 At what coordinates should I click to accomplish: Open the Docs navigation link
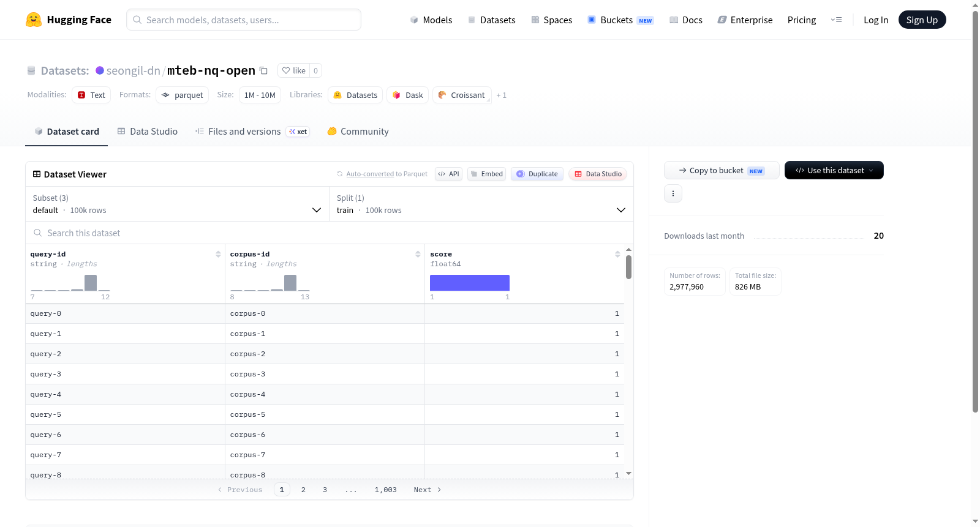pyautogui.click(x=685, y=20)
